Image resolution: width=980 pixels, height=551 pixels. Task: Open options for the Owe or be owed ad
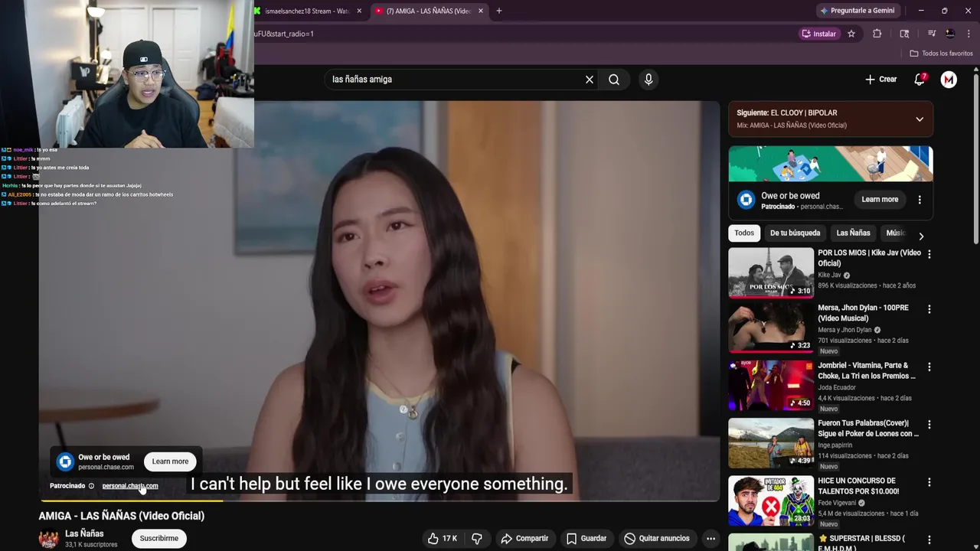[920, 200]
